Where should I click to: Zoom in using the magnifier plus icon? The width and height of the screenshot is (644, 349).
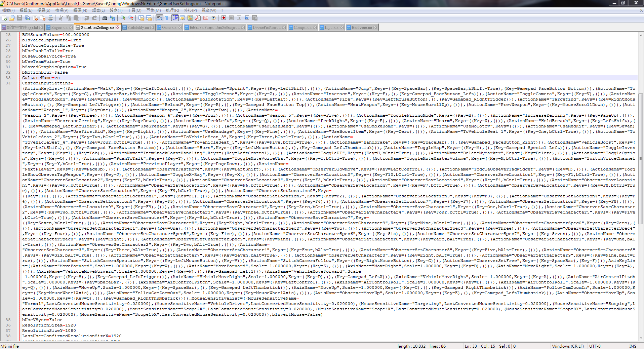123,18
